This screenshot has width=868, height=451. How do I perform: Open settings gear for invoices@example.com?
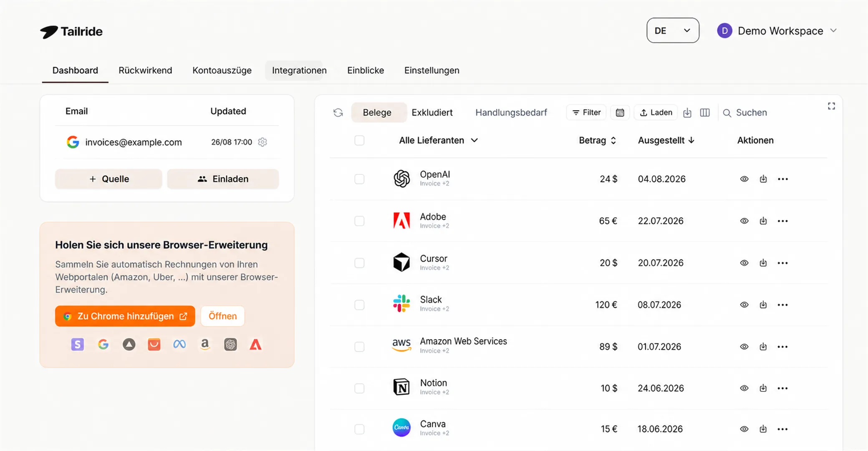[262, 142]
